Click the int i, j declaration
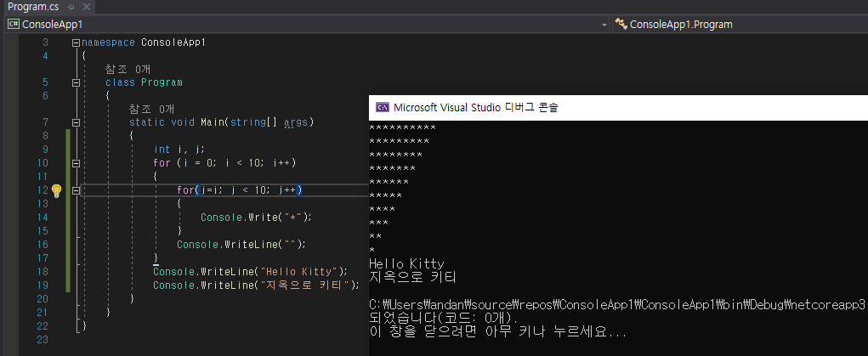 pyautogui.click(x=179, y=150)
